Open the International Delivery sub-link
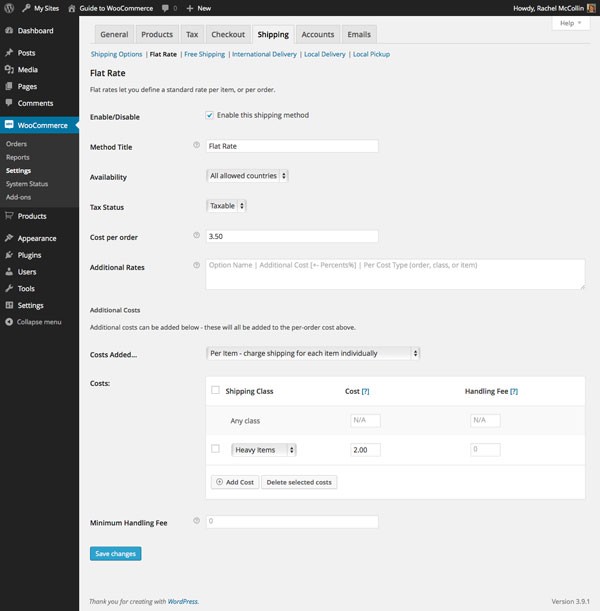The image size is (600, 611). (x=265, y=54)
